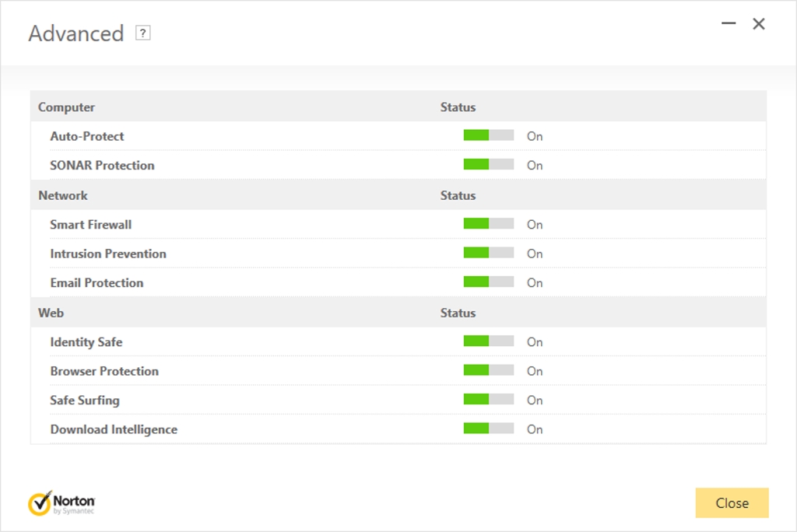Select the Identity Safe label
The image size is (797, 532).
(86, 342)
